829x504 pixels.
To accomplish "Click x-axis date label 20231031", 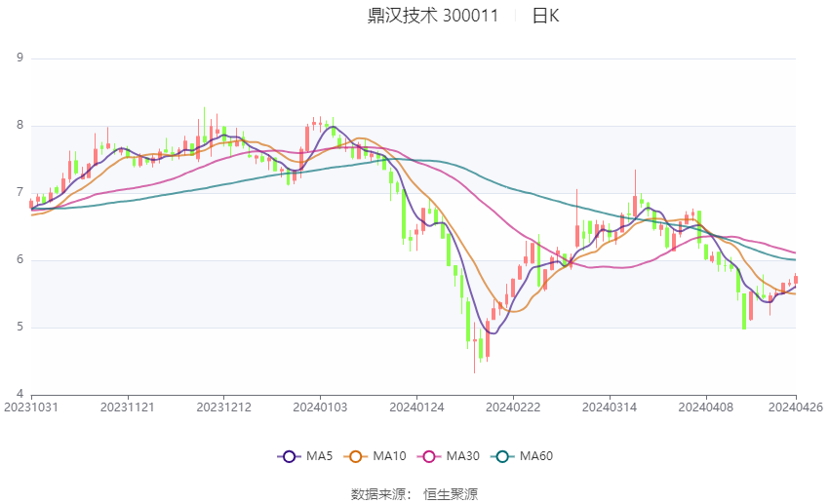I will pos(31,407).
